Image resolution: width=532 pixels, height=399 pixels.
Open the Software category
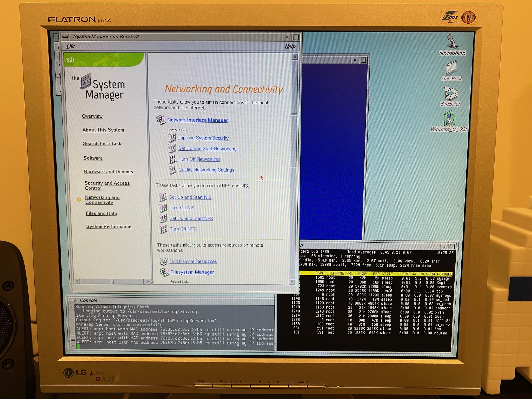[93, 158]
